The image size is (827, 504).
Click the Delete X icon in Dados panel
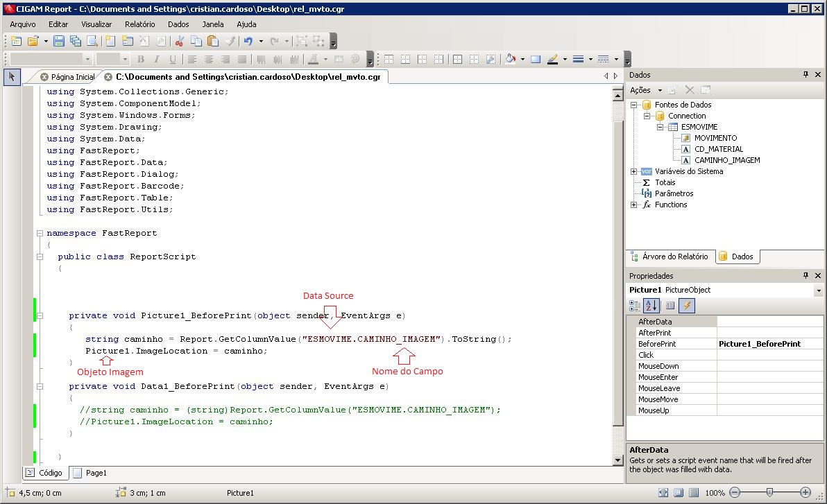pos(690,90)
